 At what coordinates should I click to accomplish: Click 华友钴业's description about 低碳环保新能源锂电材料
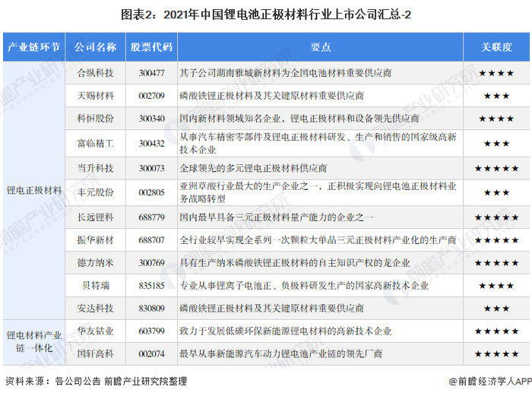pyautogui.click(x=286, y=331)
